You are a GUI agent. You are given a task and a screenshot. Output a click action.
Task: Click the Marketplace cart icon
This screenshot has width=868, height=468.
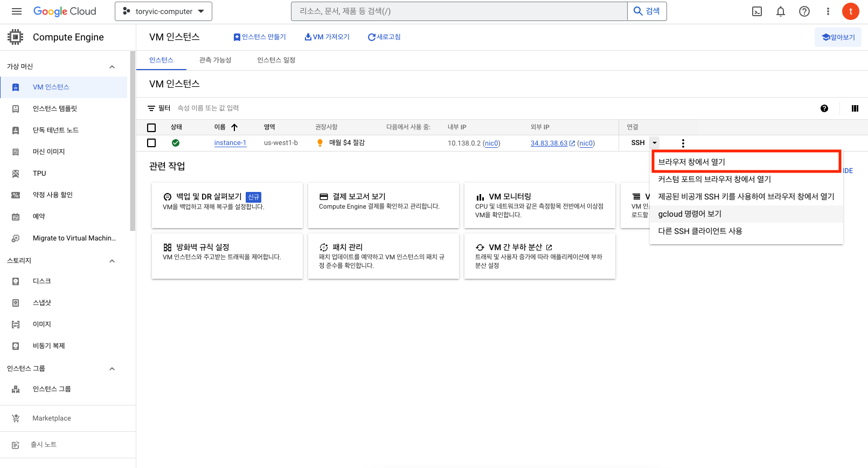pyautogui.click(x=16, y=418)
